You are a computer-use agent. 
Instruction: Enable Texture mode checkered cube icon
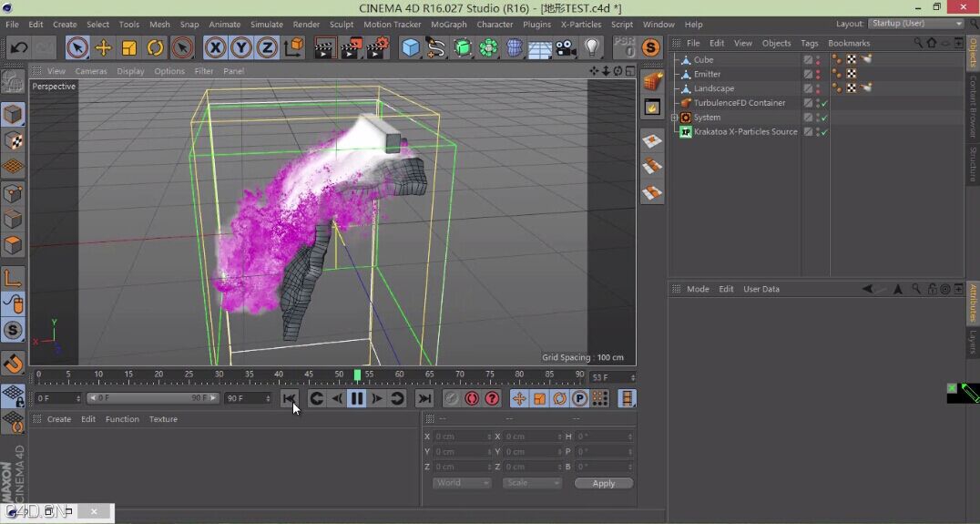pos(13,141)
